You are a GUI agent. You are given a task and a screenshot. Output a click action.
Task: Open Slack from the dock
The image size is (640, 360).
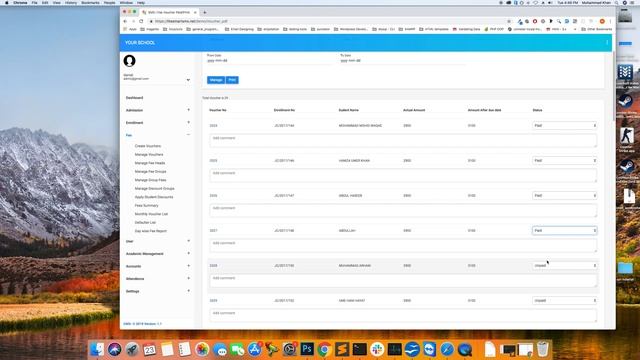coord(377,349)
